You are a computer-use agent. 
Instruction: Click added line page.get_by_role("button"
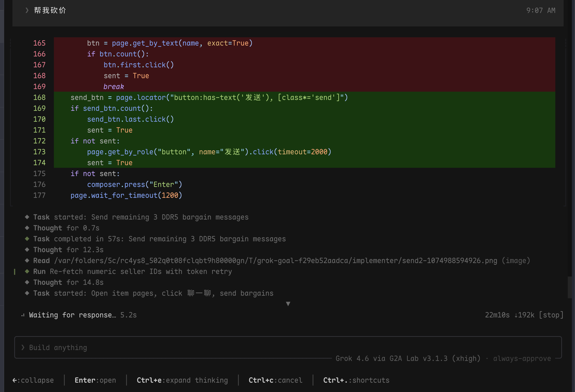pyautogui.click(x=209, y=152)
